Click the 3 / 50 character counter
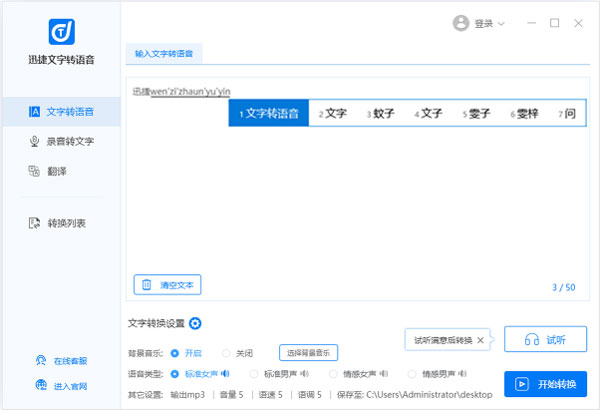 tap(563, 287)
